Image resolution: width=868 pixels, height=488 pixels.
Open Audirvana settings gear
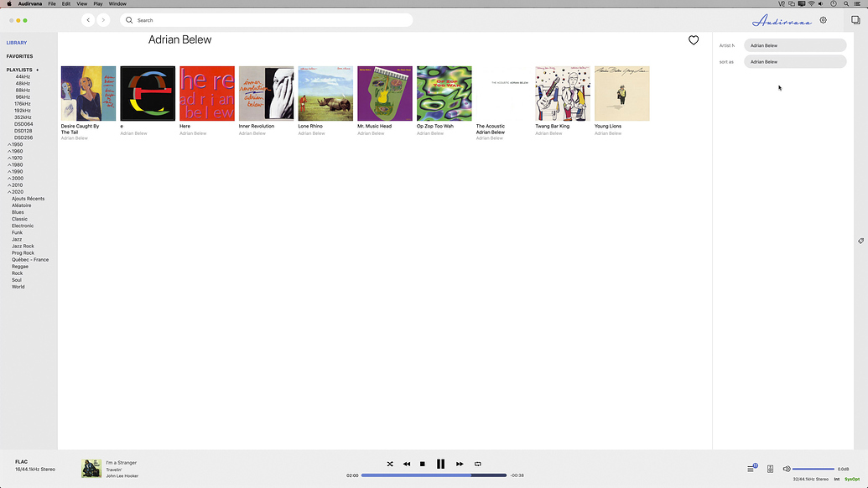(824, 20)
